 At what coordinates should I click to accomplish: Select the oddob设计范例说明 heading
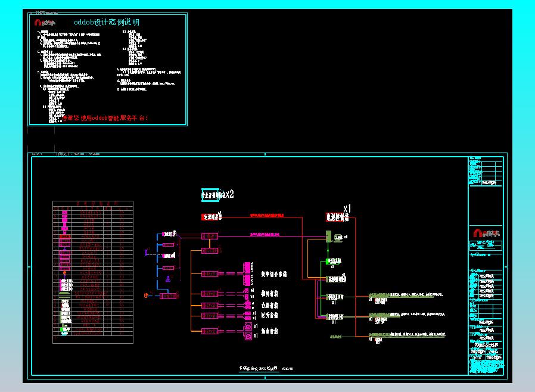point(107,22)
